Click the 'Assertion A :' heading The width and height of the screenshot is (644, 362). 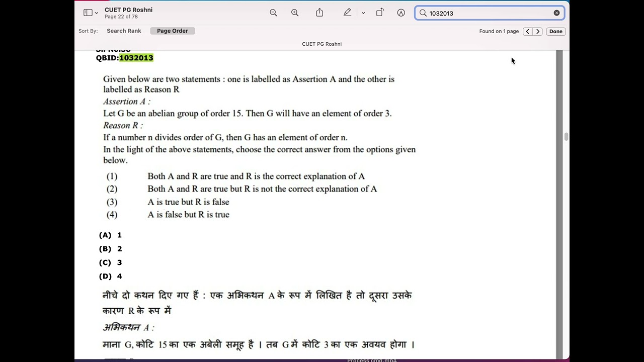(x=127, y=102)
